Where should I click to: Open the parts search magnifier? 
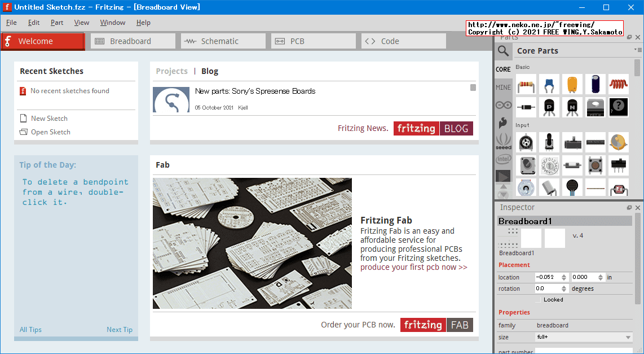click(503, 51)
